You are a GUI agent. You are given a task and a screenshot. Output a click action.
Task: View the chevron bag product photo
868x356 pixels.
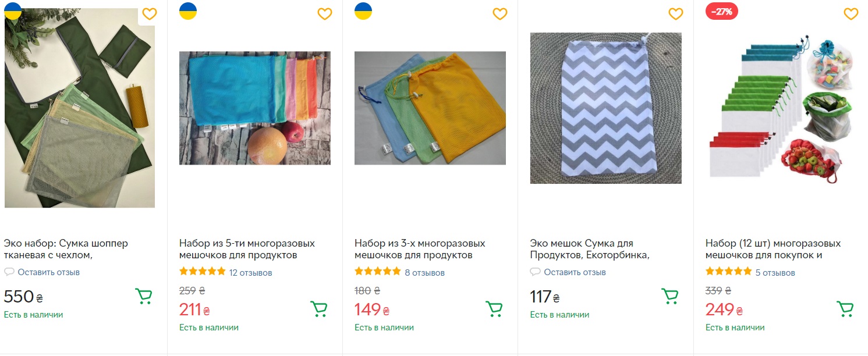[605, 108]
